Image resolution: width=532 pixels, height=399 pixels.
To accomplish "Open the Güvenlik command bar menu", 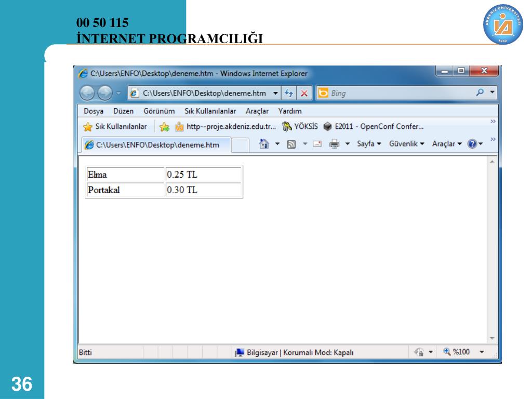I will pos(406,144).
